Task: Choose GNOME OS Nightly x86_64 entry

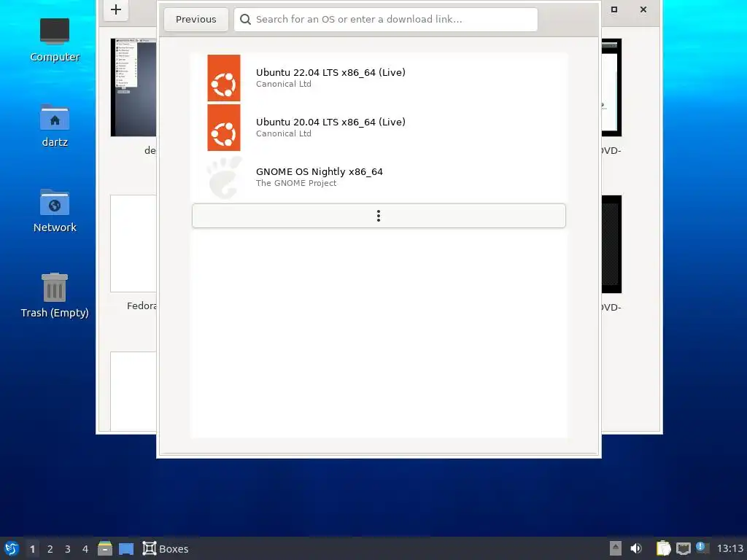Action: (379, 177)
